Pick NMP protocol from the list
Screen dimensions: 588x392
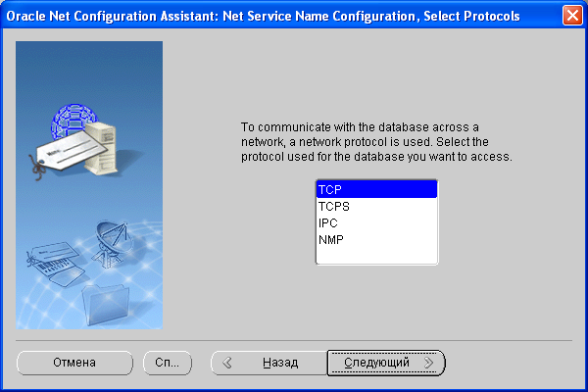pyautogui.click(x=376, y=239)
